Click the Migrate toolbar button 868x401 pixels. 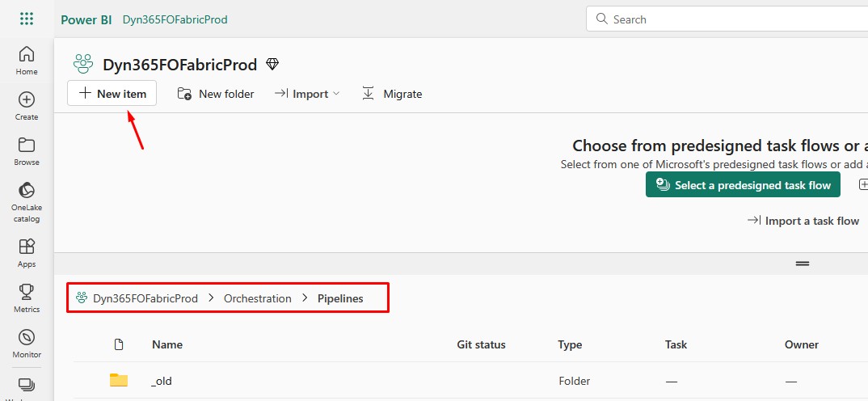tap(392, 94)
